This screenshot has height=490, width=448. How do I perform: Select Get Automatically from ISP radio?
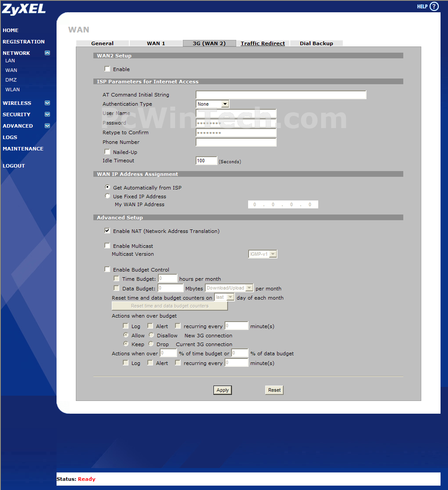coord(108,187)
